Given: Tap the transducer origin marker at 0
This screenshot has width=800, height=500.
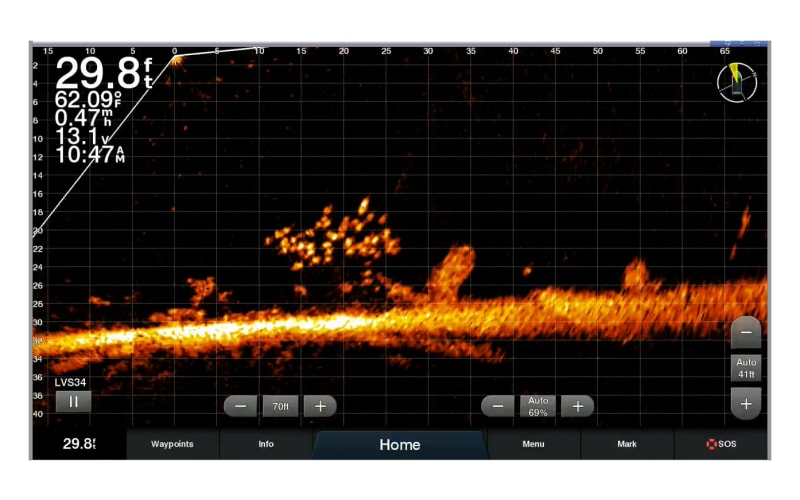Looking at the screenshot, I should point(175,59).
